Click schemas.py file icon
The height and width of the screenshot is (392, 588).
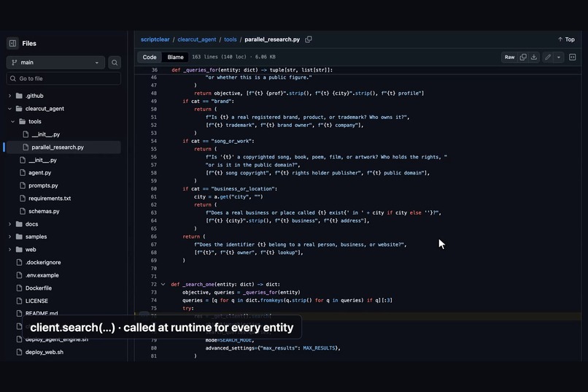tap(23, 211)
